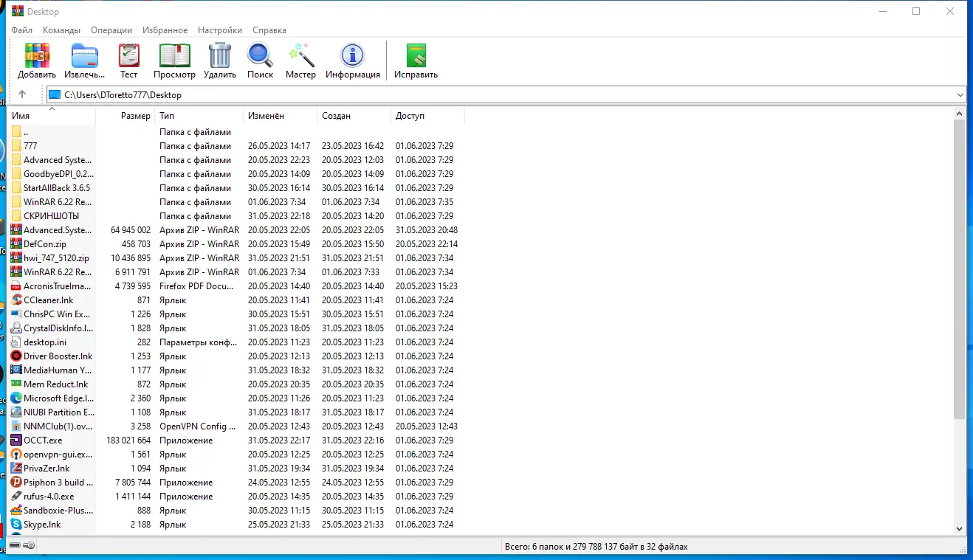This screenshot has width=973, height=560.
Task: Click the DefCon.zip archive icon
Action: click(x=16, y=244)
